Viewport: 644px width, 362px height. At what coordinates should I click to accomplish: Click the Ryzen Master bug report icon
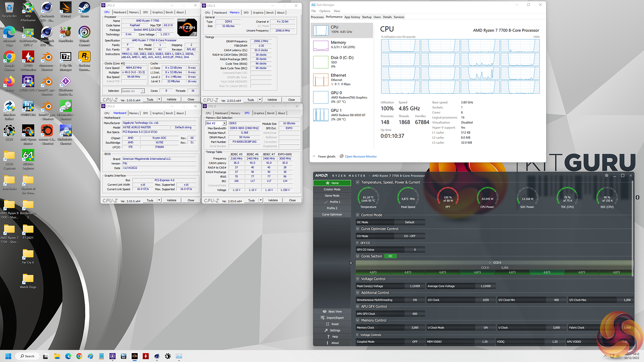(x=606, y=176)
